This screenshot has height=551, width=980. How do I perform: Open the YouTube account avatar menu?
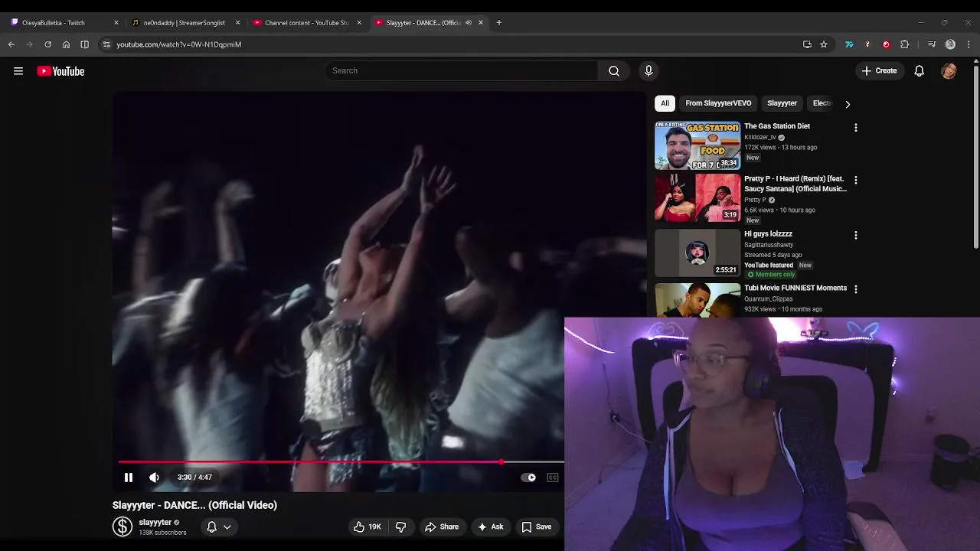(949, 71)
